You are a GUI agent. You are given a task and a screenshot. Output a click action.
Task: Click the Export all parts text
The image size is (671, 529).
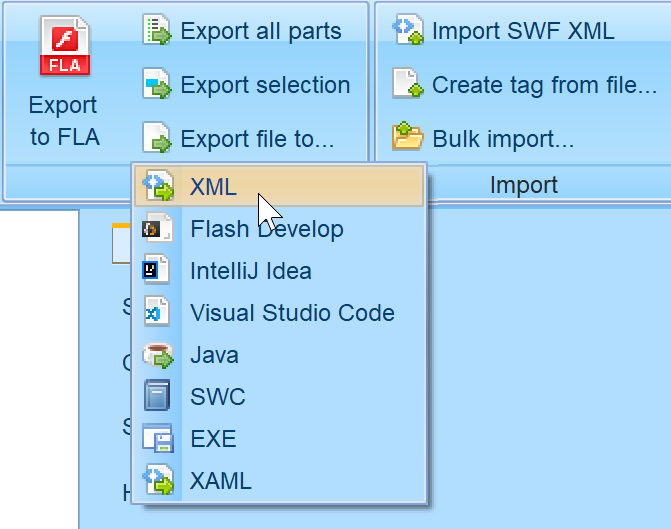[x=260, y=32]
